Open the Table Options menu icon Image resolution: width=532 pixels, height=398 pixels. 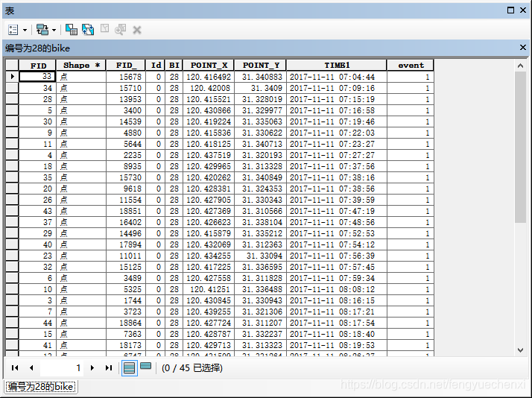point(13,30)
